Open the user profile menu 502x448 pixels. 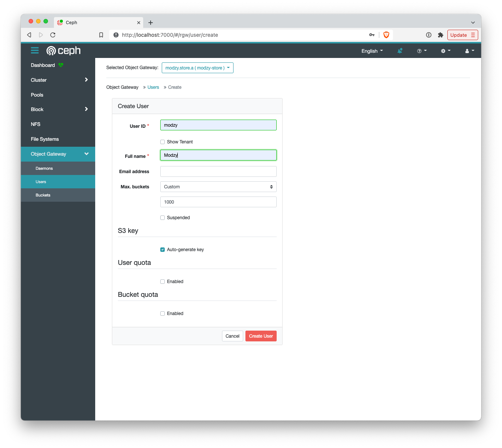coord(470,51)
